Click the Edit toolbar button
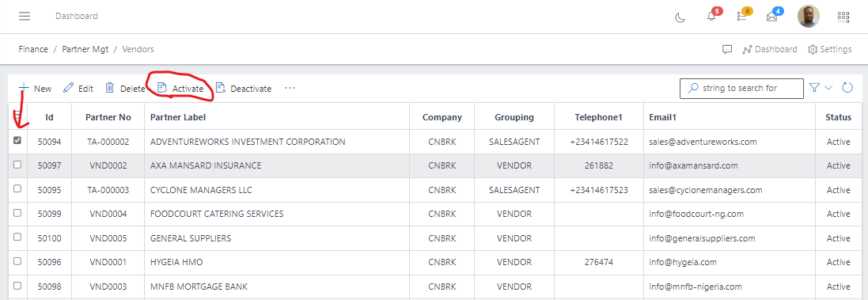 pos(78,88)
